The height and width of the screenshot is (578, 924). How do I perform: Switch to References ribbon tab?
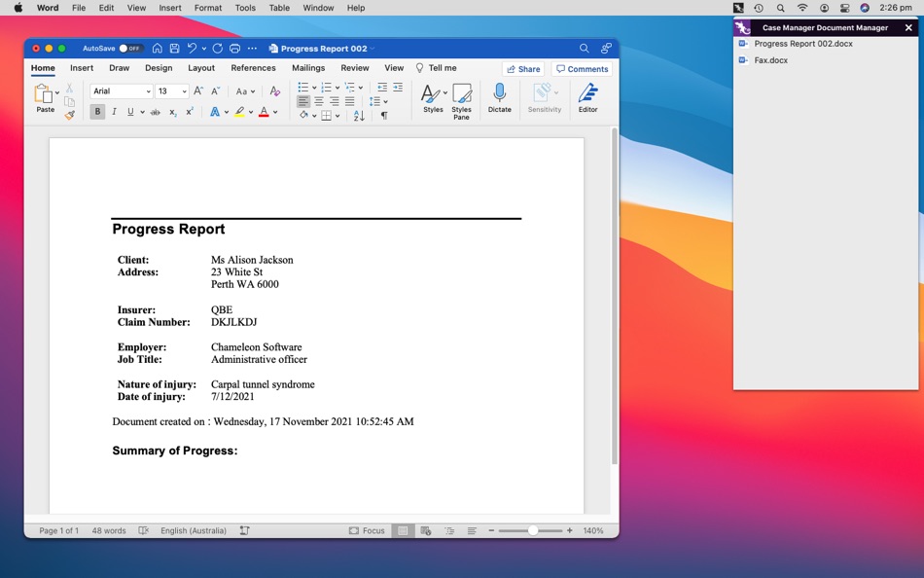[254, 68]
